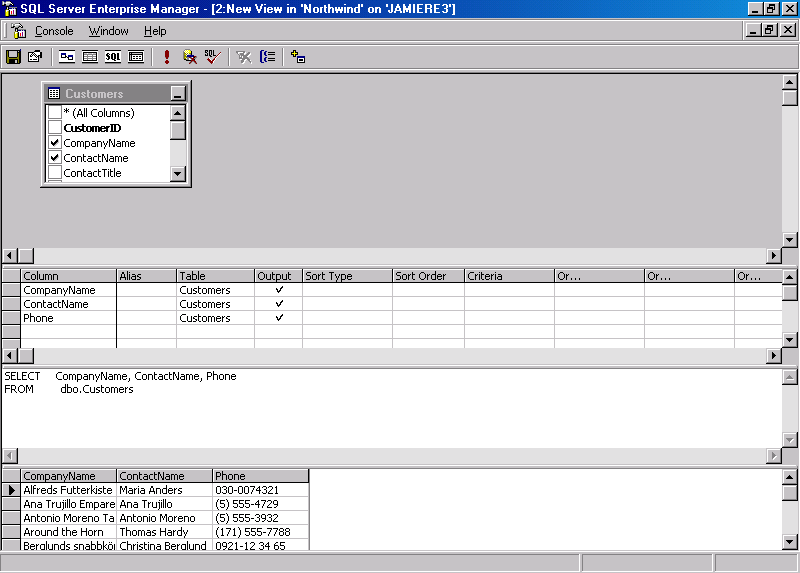This screenshot has width=800, height=573.
Task: Click the diagram pane horizontal scroll-right arrow
Action: [774, 255]
